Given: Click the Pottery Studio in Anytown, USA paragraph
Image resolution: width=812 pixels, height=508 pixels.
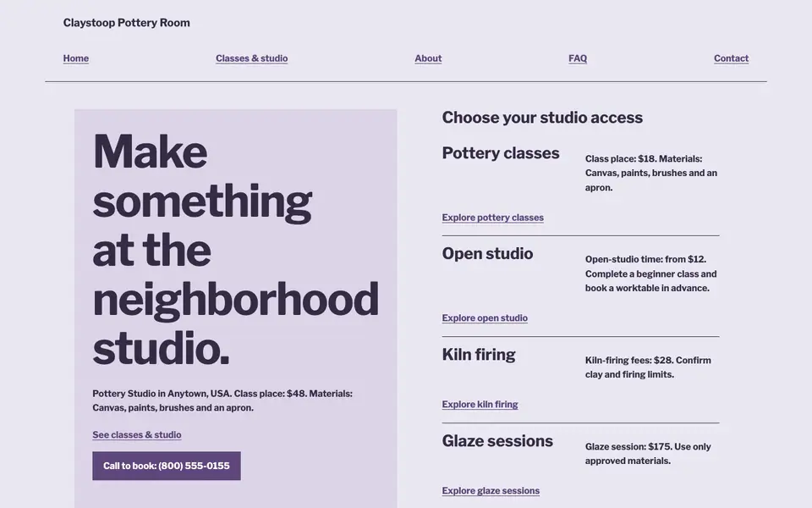Looking at the screenshot, I should [x=222, y=400].
